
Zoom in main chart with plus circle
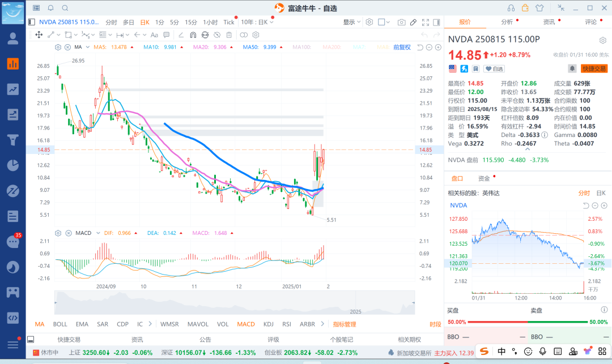(438, 47)
